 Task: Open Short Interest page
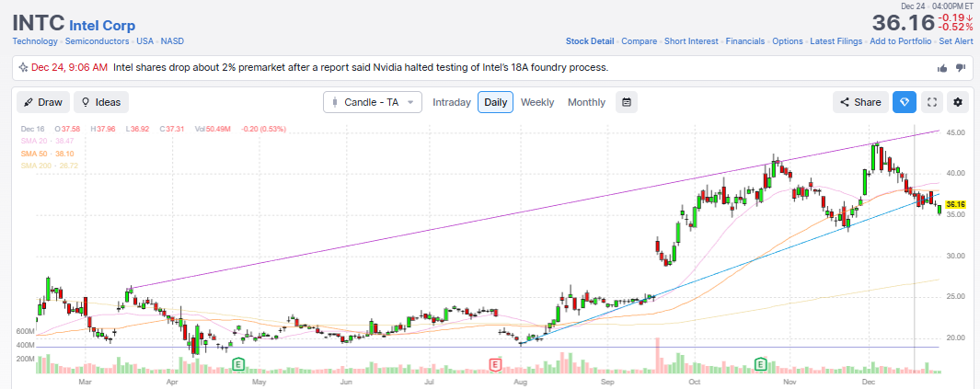tap(691, 41)
